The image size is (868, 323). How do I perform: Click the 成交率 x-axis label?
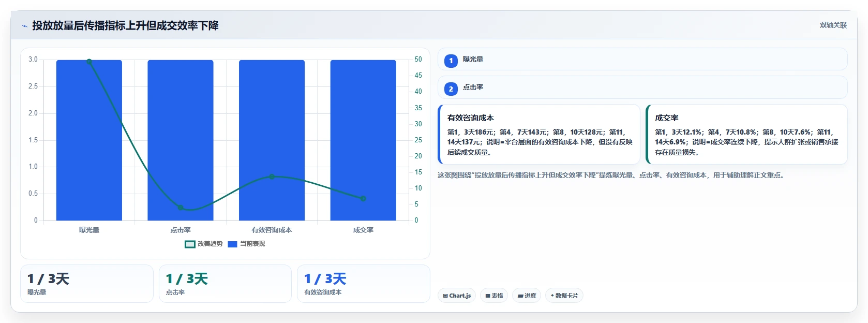click(x=363, y=230)
